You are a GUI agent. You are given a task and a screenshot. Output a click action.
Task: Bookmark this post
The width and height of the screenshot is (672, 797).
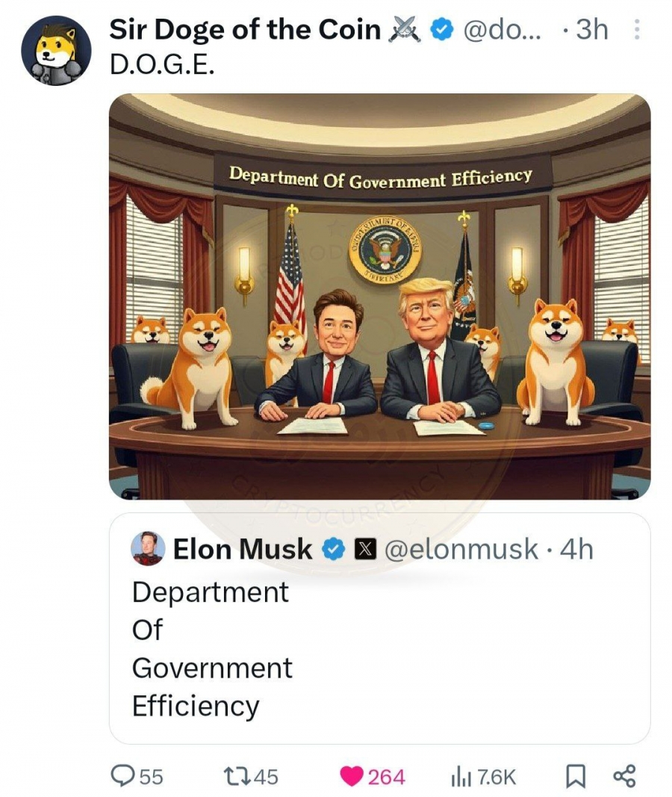point(576,777)
